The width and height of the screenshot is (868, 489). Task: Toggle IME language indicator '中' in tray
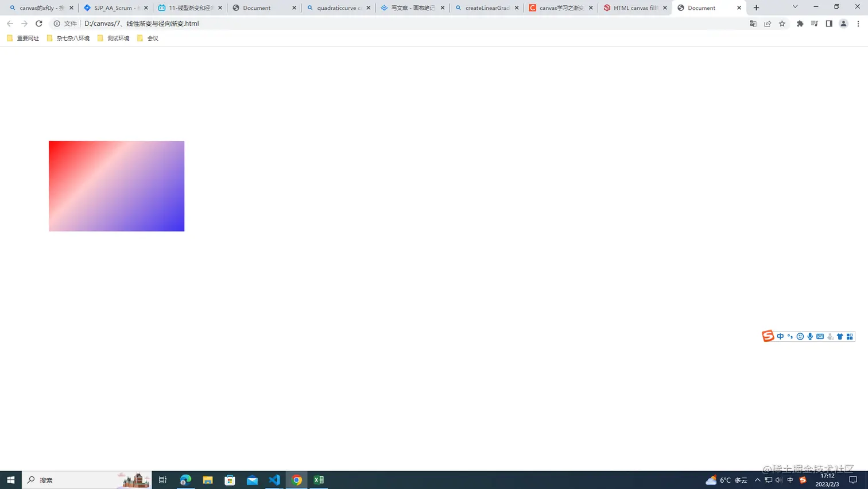click(790, 480)
